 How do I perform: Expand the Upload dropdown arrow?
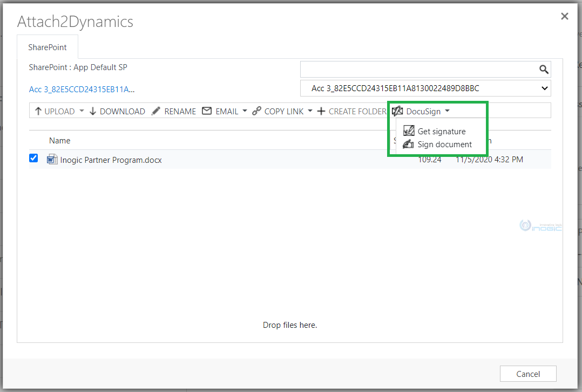pyautogui.click(x=82, y=111)
